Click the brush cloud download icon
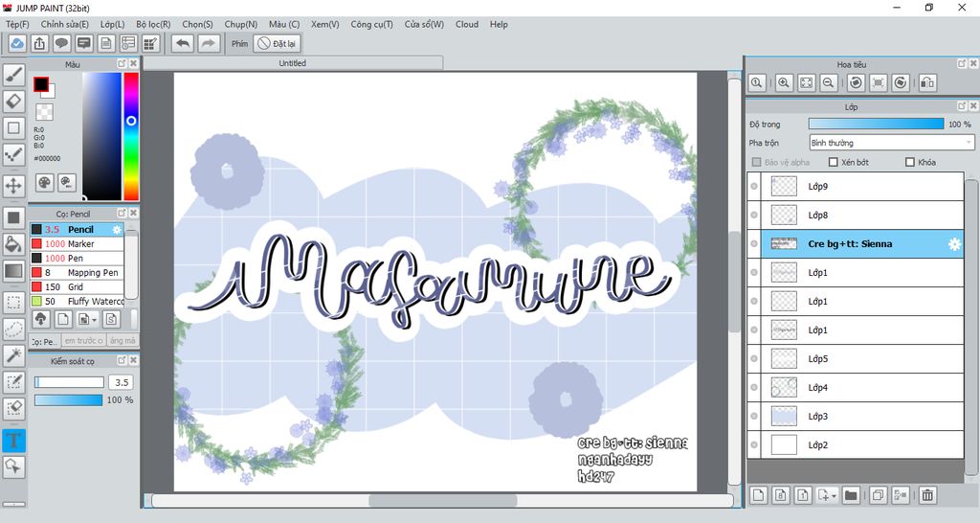This screenshot has height=523, width=980. pyautogui.click(x=40, y=320)
